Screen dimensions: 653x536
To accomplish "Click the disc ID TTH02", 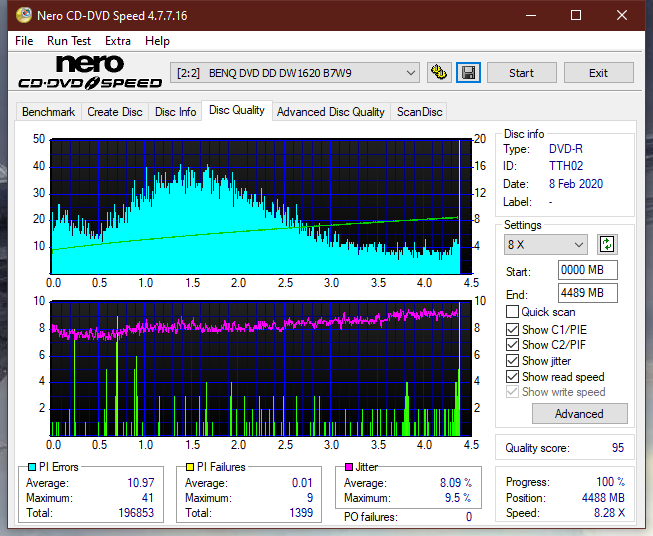I will [566, 166].
